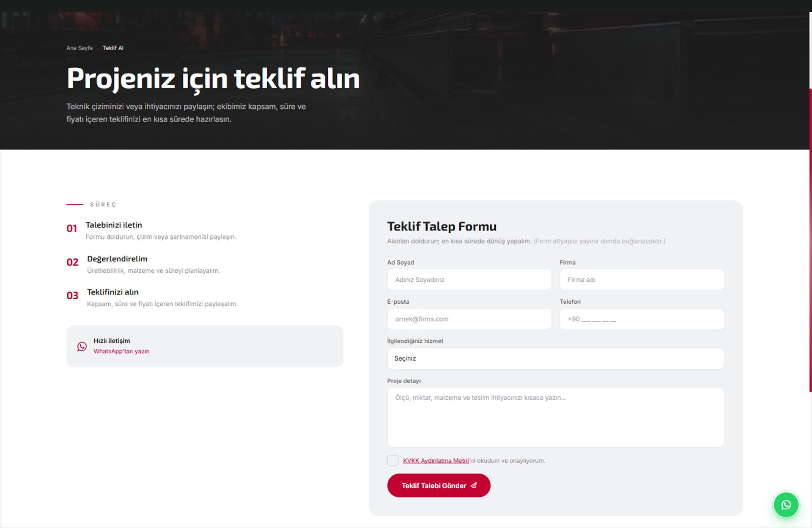Click the İlgilendiğiniz hizmet field label
Viewport: 812px width, 528px height.
click(415, 341)
